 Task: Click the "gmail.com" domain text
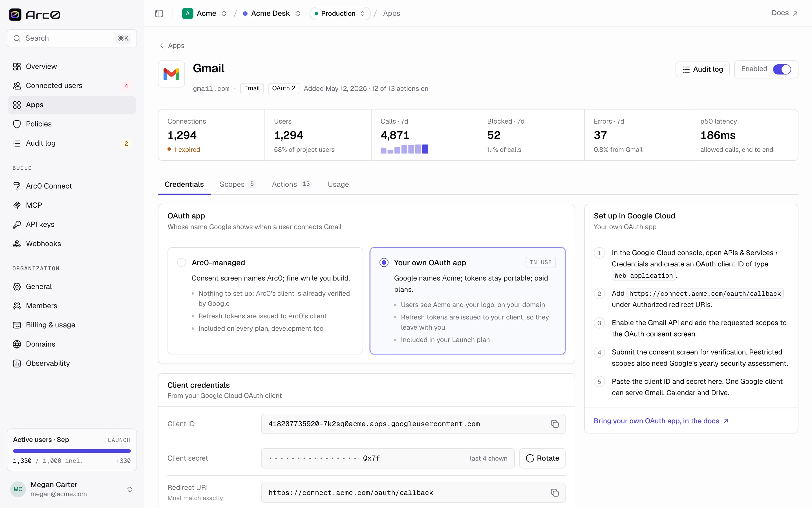(x=211, y=89)
